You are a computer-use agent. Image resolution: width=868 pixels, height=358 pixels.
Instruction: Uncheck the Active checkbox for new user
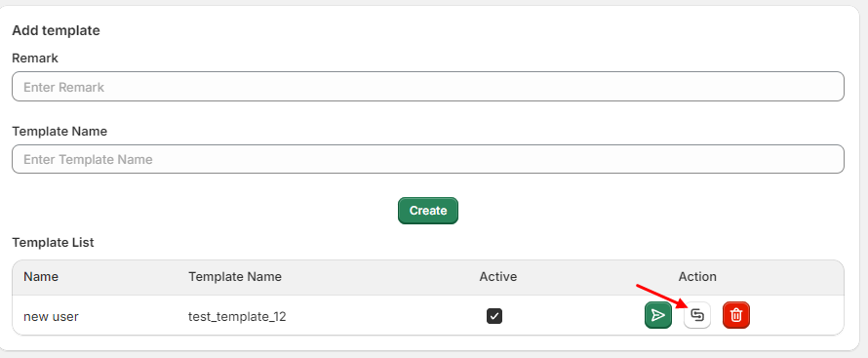[494, 316]
